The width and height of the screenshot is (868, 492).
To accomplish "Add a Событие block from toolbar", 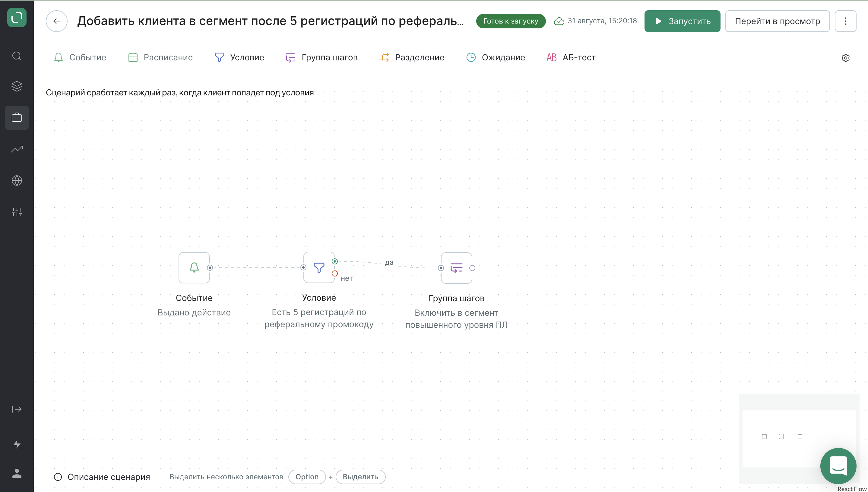I will pyautogui.click(x=80, y=57).
